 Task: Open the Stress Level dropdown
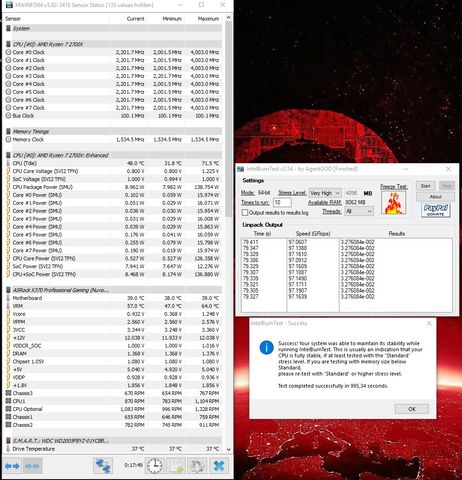click(x=325, y=193)
